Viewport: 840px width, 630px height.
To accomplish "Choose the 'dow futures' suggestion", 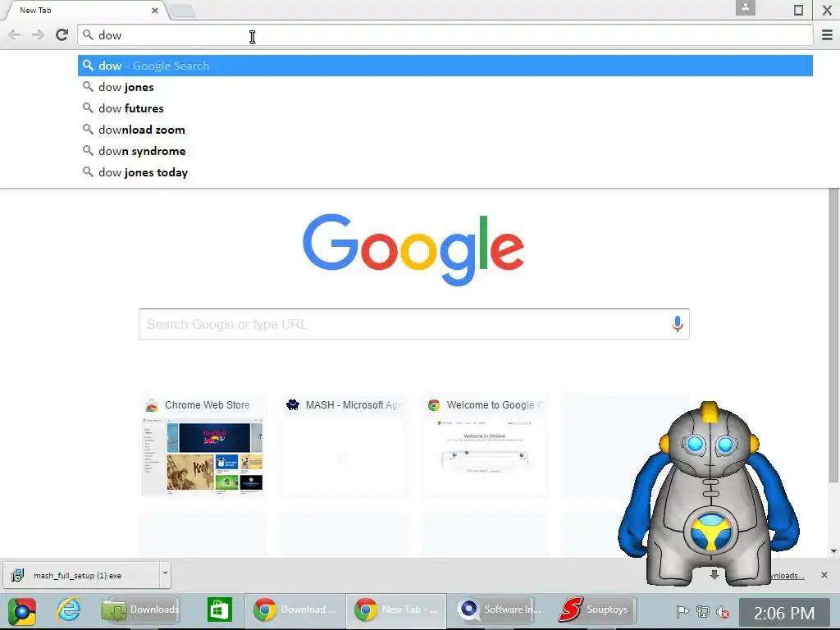I will 445,108.
